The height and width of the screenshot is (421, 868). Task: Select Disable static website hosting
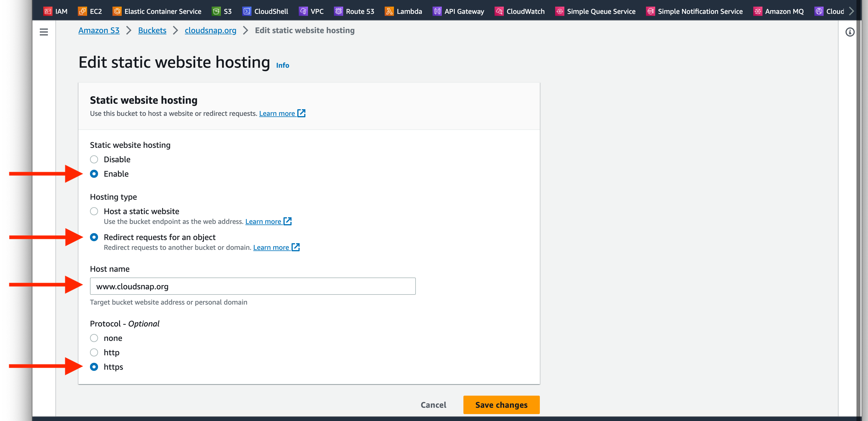point(94,159)
